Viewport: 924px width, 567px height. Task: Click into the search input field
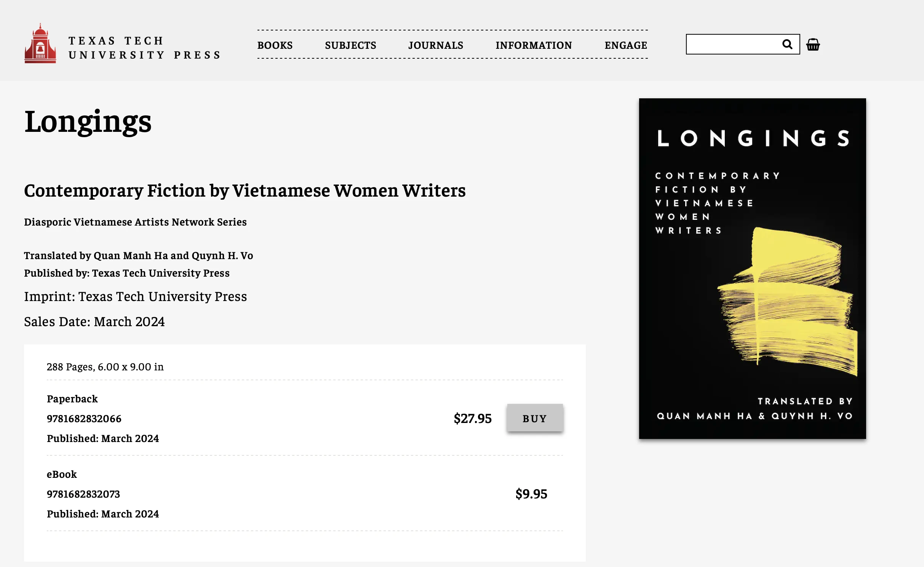pos(733,44)
